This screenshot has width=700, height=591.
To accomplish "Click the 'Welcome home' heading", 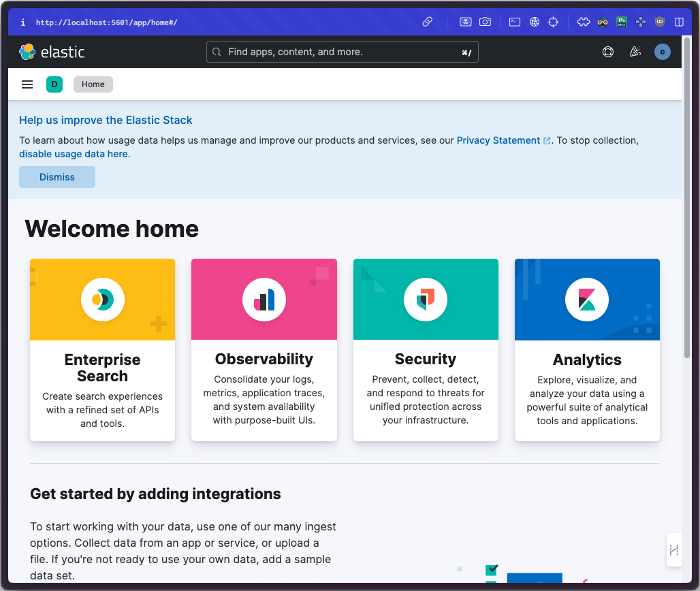I will point(112,229).
